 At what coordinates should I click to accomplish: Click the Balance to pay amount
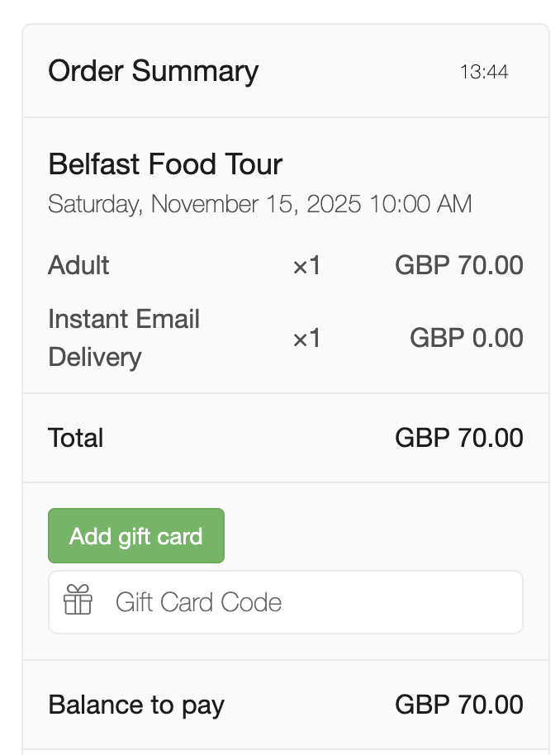pos(459,705)
